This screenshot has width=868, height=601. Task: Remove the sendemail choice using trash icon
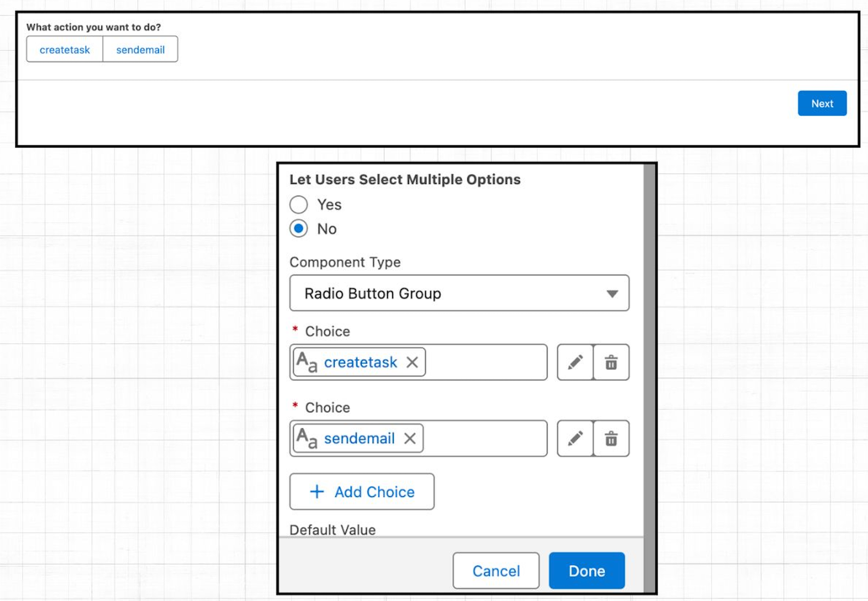611,439
